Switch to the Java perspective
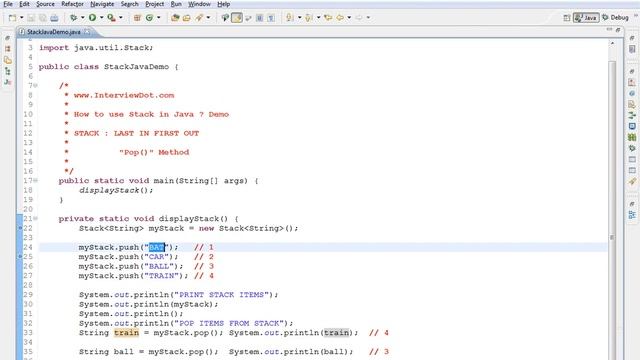The width and height of the screenshot is (640, 360). (586, 18)
